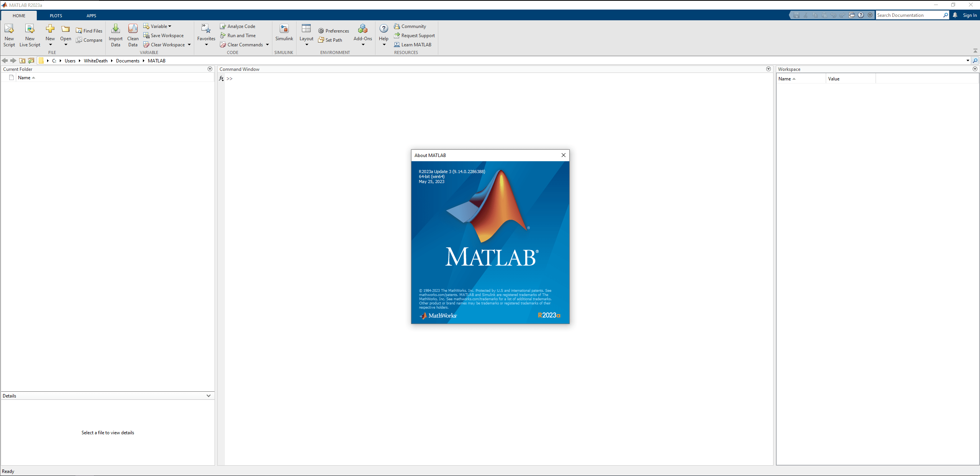This screenshot has height=476, width=980.
Task: Select the PLOTS ribbon tab
Action: [x=56, y=15]
